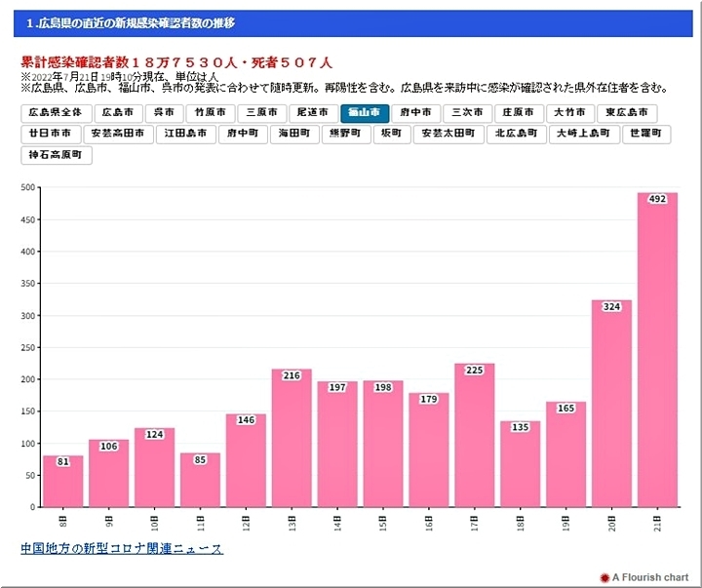Screen dimensions: 702x588
Task: Select the 海田町 button
Action: point(294,134)
